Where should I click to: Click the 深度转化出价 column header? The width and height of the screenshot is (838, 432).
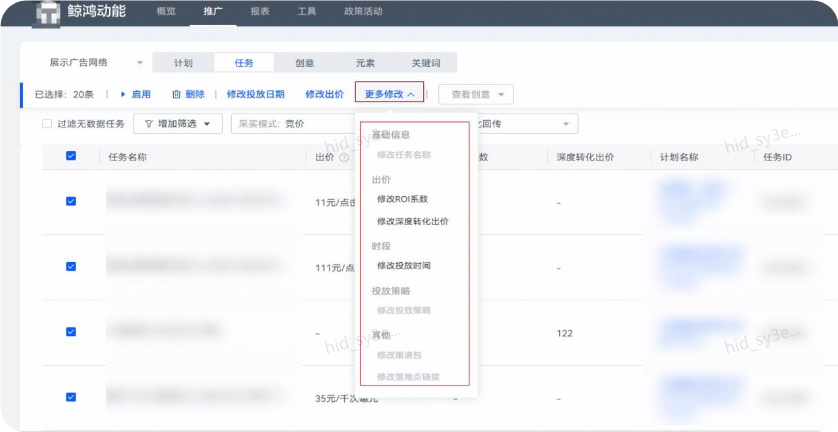click(585, 157)
